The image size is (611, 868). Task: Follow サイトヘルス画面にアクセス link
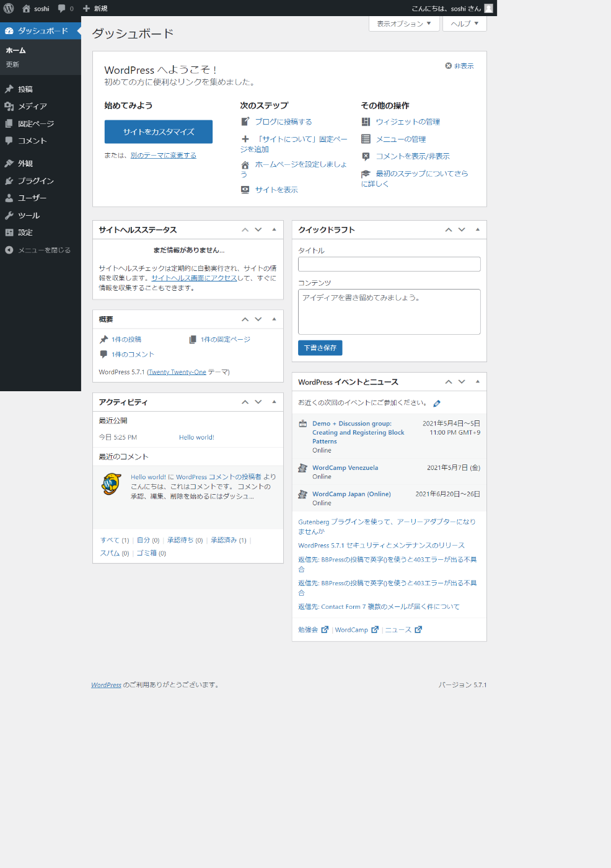(194, 278)
